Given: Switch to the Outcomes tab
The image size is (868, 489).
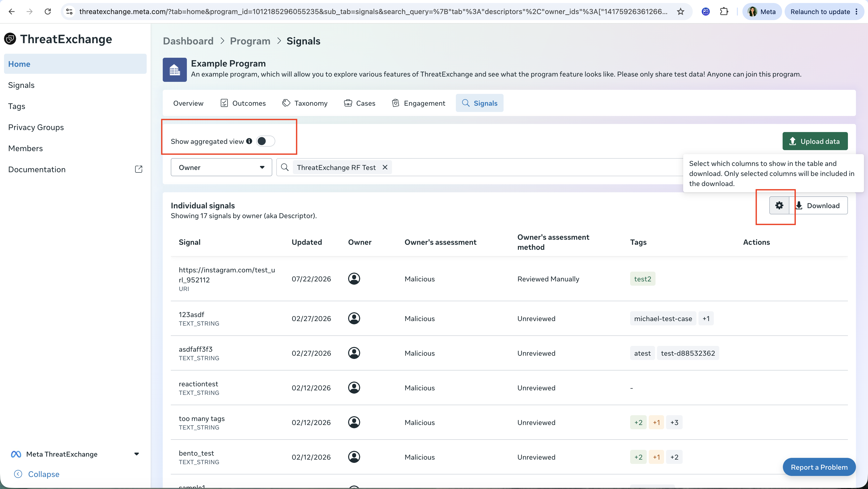Looking at the screenshot, I should click(x=243, y=103).
